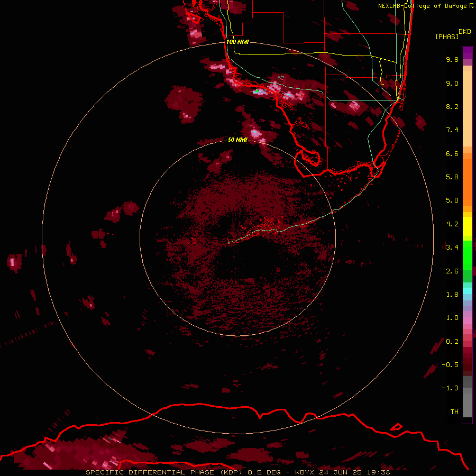Select the 8.2 legend value
476x476 pixels.
[452, 106]
